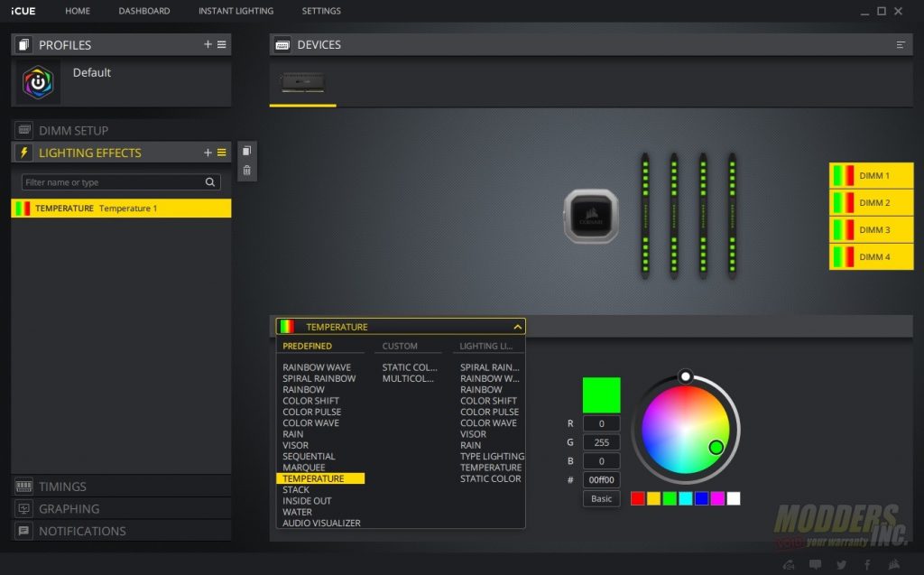
Task: Open Instant Lighting tab
Action: (236, 11)
